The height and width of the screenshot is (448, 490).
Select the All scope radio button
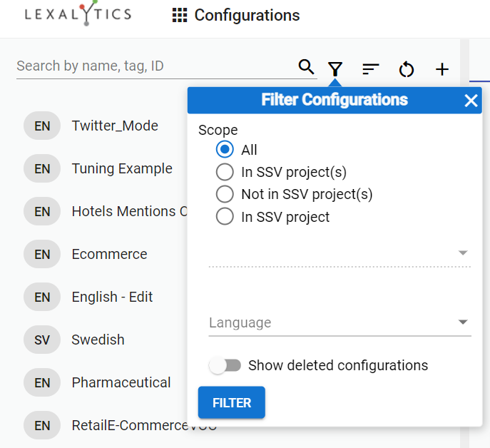(x=225, y=150)
